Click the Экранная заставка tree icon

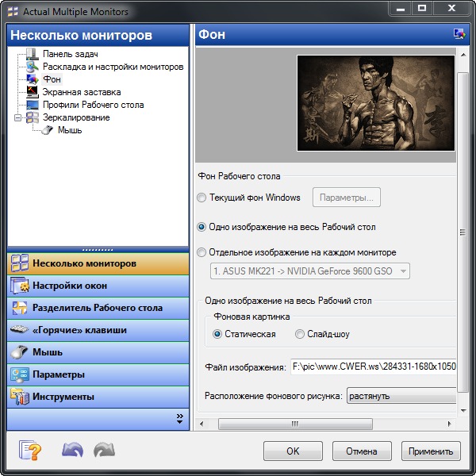coord(32,92)
